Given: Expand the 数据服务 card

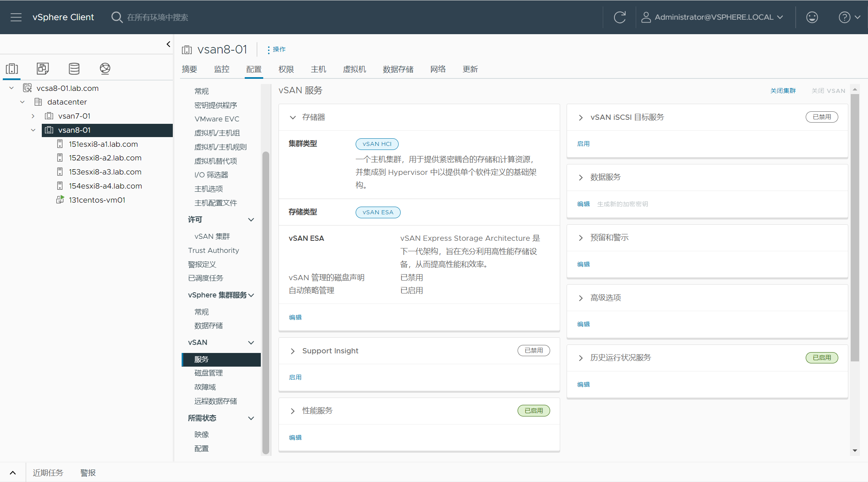Looking at the screenshot, I should [581, 177].
